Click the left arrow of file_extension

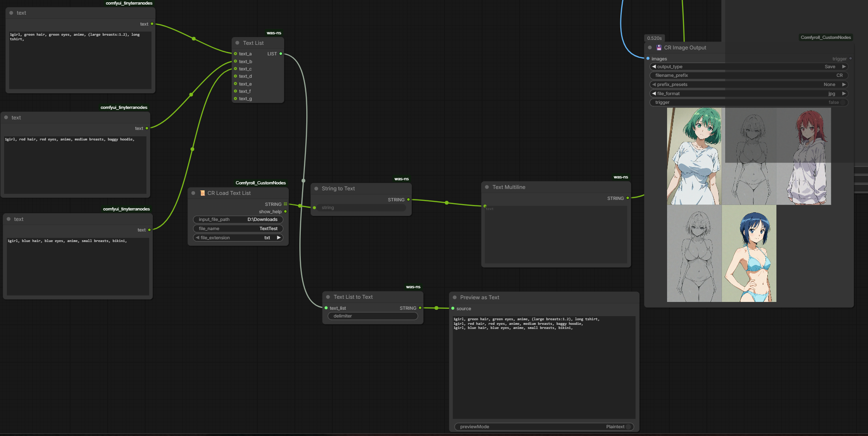click(197, 238)
